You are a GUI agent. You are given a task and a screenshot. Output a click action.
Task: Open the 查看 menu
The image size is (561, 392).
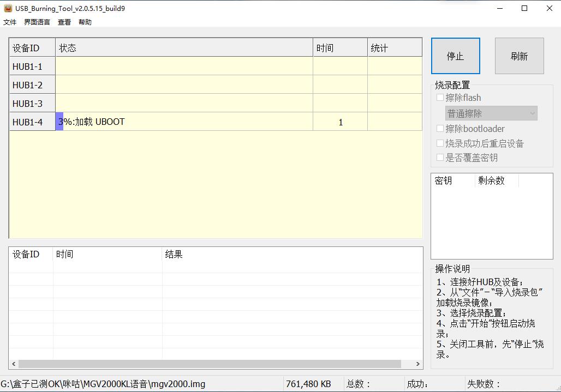[x=64, y=22]
